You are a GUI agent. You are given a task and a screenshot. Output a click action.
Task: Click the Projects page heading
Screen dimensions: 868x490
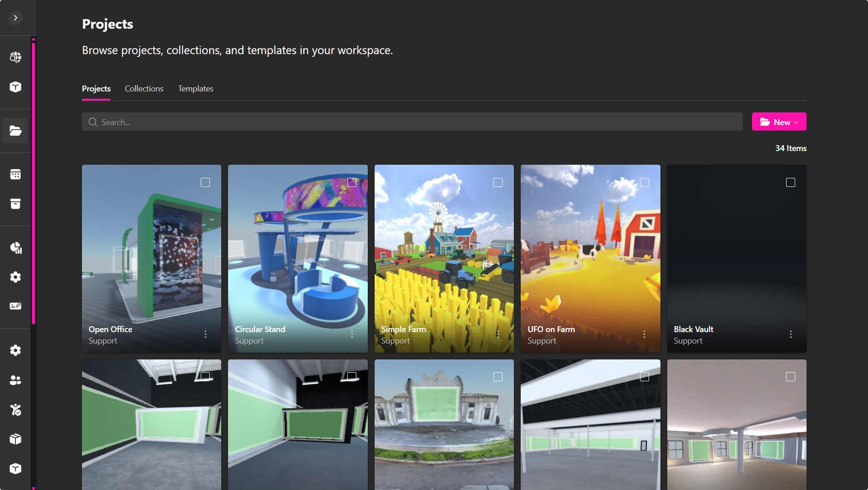(x=107, y=24)
